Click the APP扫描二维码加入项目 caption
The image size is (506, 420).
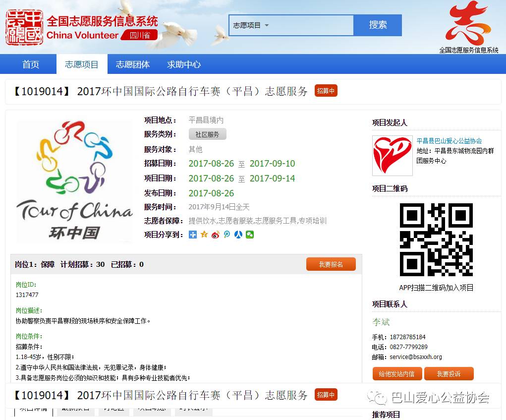pyautogui.click(x=436, y=288)
